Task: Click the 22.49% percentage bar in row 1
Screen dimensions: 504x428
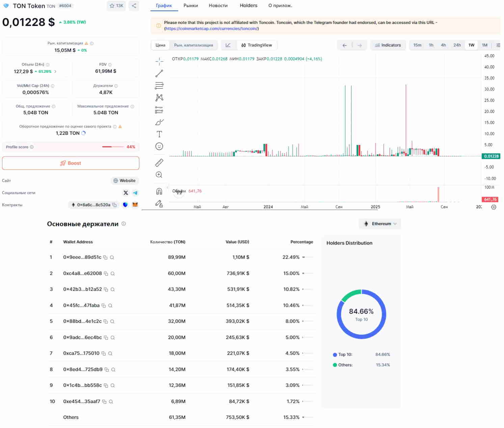Action: click(308, 257)
